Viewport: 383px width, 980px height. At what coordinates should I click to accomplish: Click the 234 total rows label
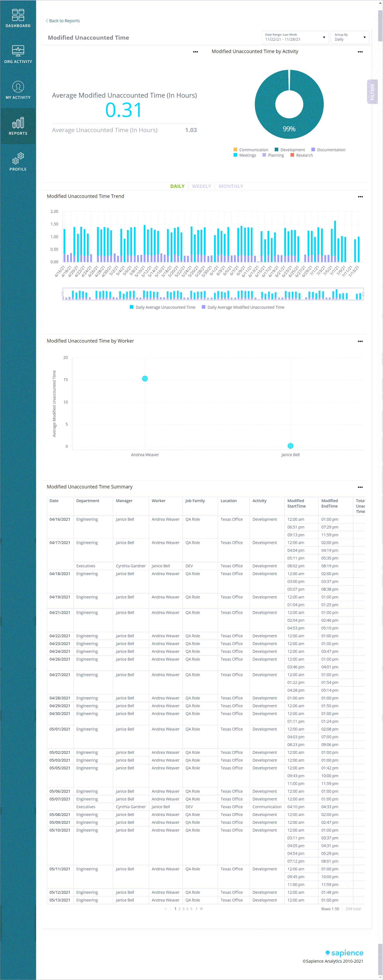[x=353, y=909]
